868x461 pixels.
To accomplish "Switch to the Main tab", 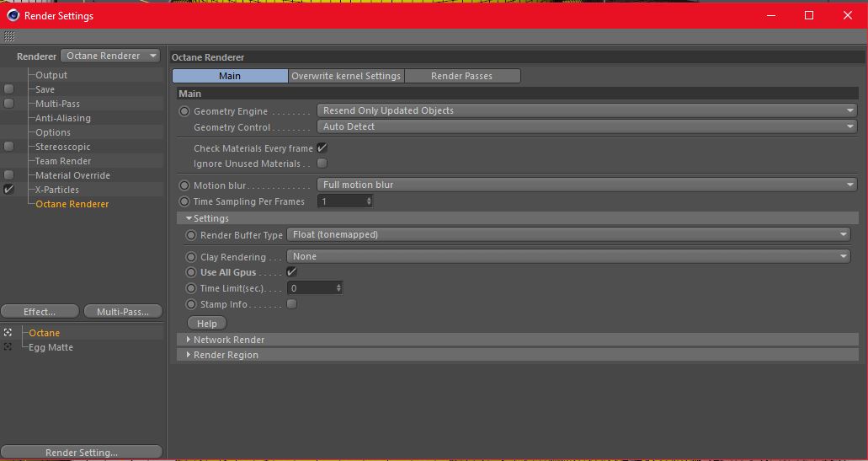I will tap(230, 76).
